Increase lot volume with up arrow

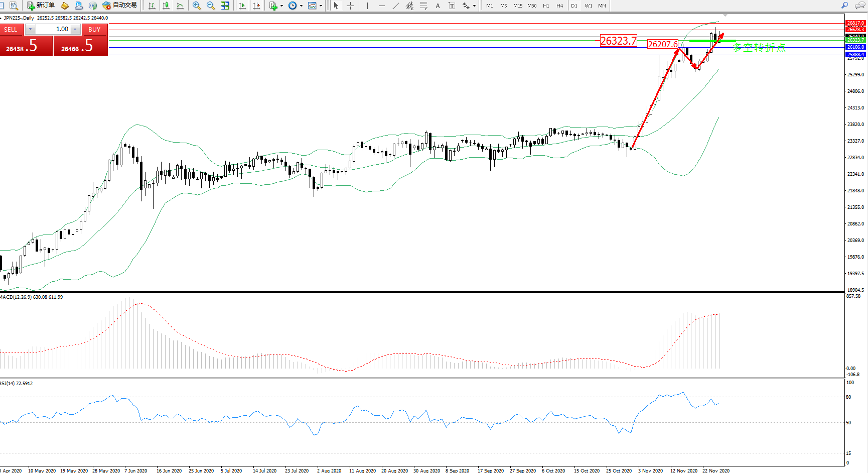point(75,29)
